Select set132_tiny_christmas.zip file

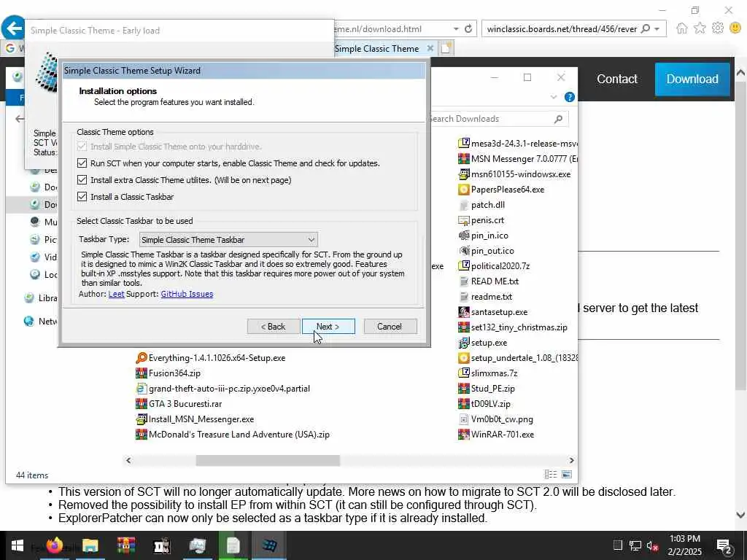click(x=513, y=327)
